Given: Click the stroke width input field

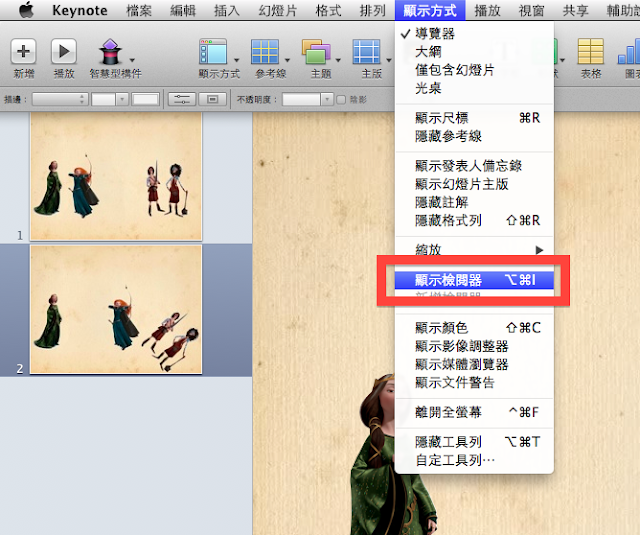Looking at the screenshot, I should pyautogui.click(x=104, y=99).
